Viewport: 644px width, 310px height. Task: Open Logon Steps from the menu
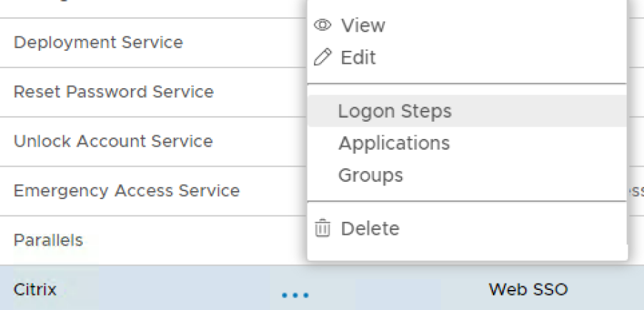click(395, 112)
